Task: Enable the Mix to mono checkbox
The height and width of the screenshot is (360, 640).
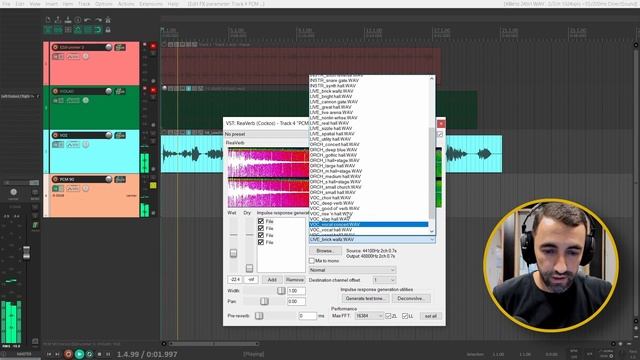Action: click(x=312, y=260)
